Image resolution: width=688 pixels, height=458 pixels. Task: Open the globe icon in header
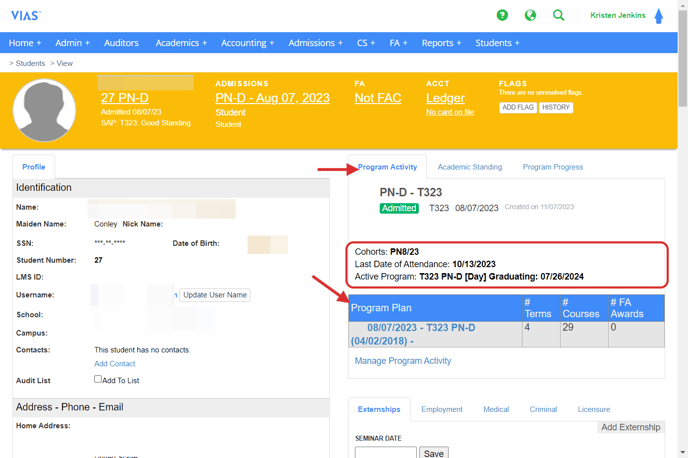coord(530,15)
